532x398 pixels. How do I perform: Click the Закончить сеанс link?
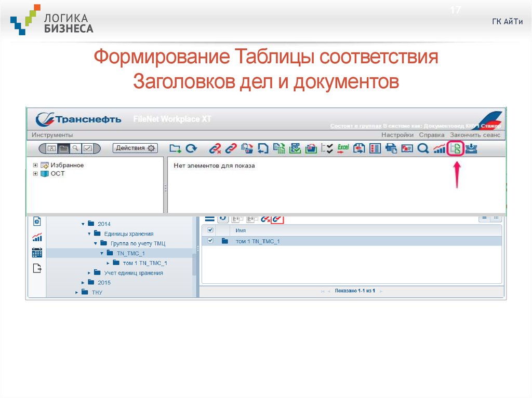(475, 134)
